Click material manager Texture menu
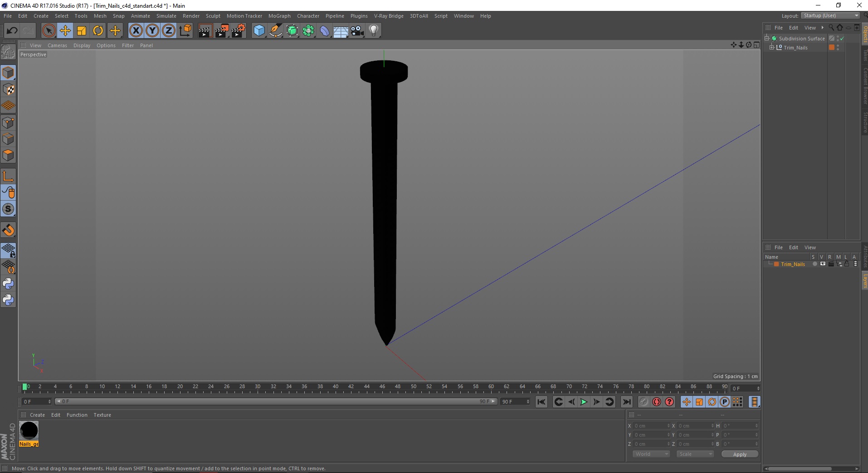 point(102,415)
